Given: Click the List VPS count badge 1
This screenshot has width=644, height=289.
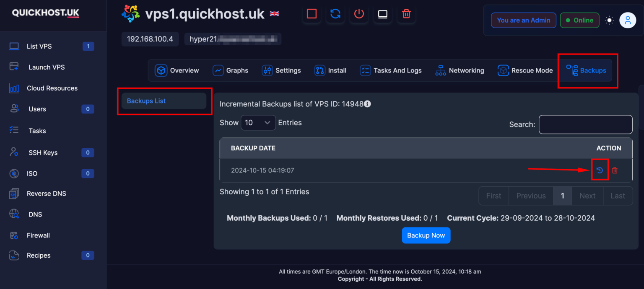Looking at the screenshot, I should click(x=88, y=46).
